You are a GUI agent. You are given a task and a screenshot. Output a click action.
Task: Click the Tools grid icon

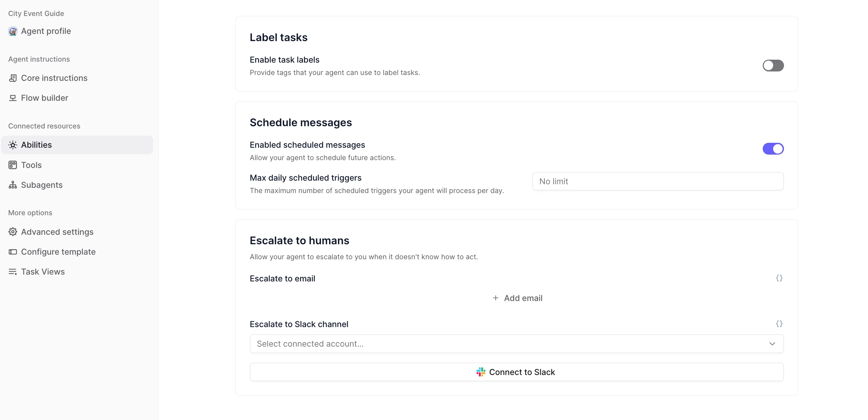[x=13, y=165]
